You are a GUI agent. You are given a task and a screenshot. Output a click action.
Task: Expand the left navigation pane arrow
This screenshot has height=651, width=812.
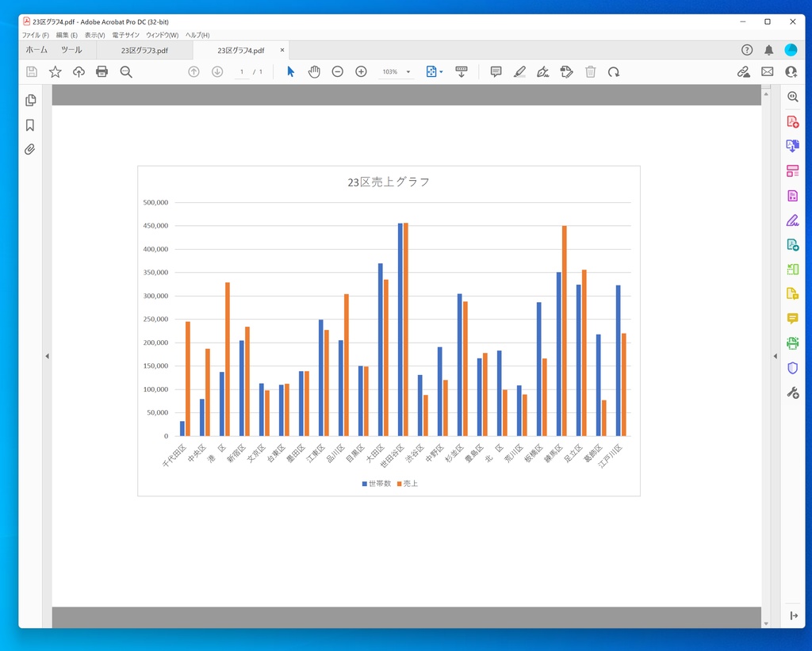[47, 356]
